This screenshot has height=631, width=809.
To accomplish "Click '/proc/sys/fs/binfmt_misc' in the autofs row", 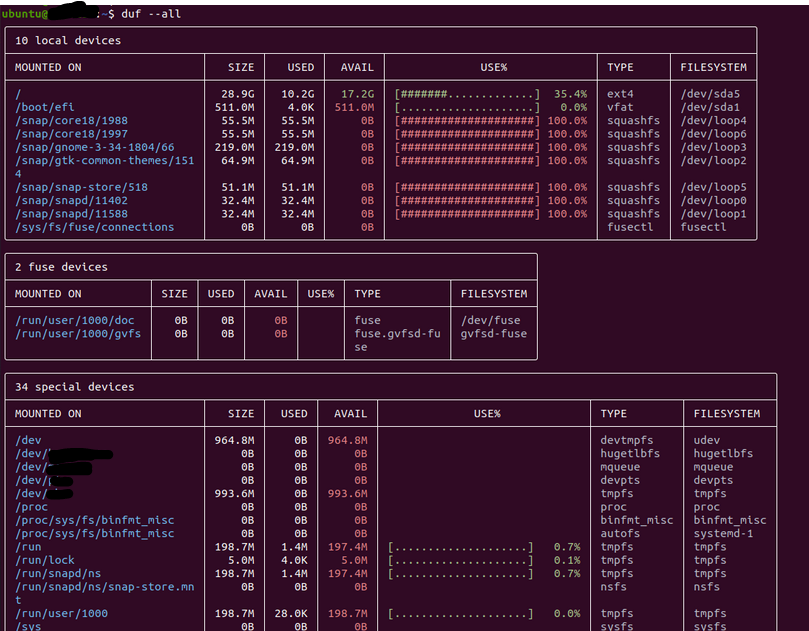I will (x=94, y=533).
